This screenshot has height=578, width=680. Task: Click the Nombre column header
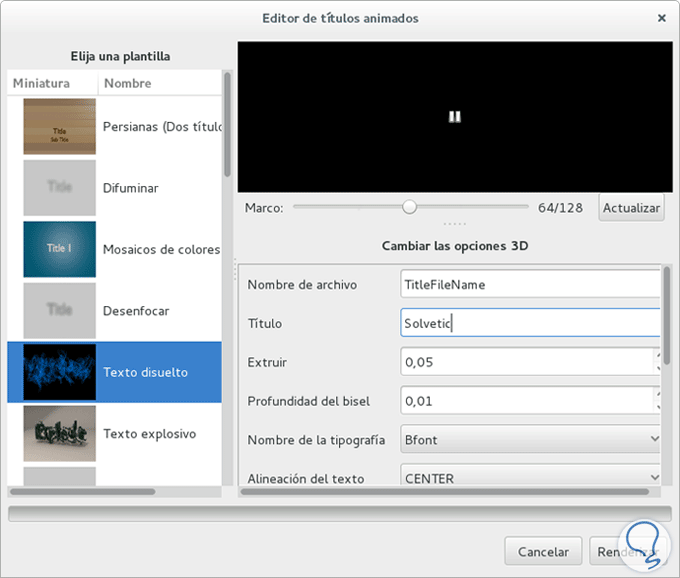(160, 83)
